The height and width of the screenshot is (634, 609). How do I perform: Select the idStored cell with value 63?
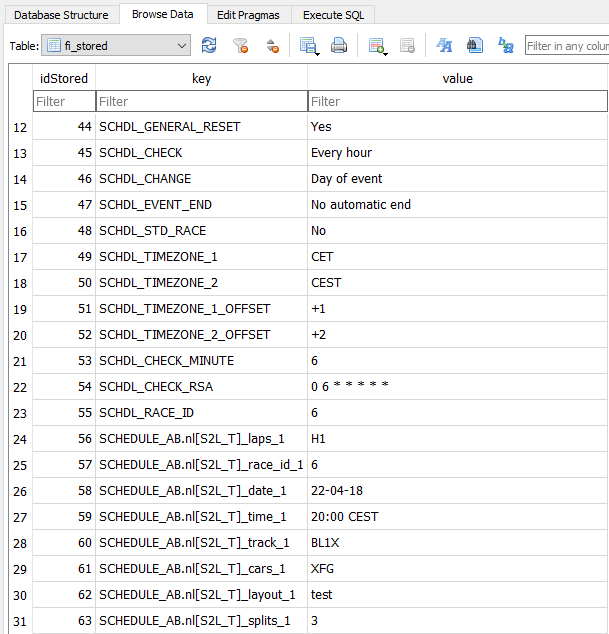64,621
